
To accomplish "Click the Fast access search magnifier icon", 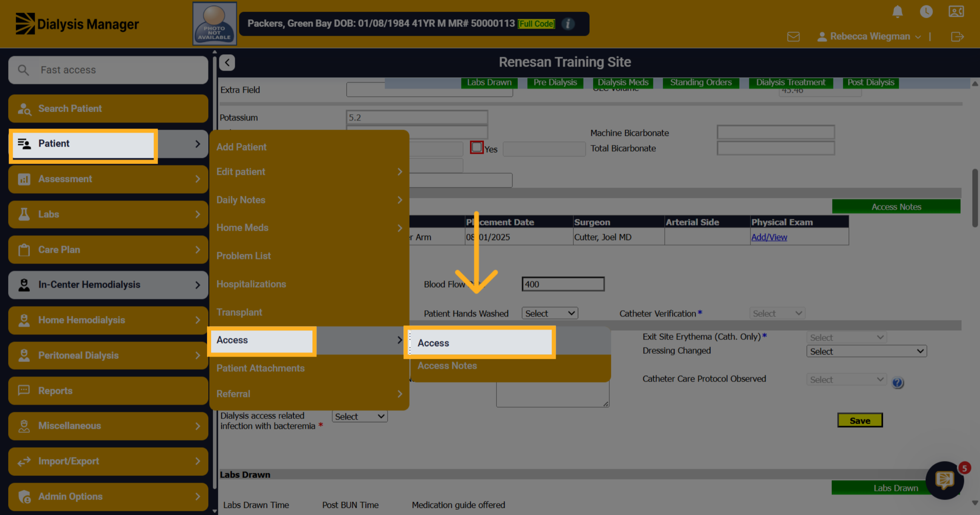I will pos(24,70).
